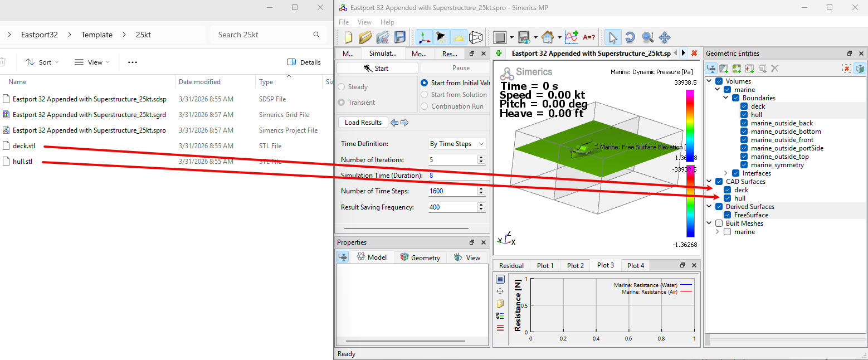Open the Help menu
The width and height of the screenshot is (868, 360).
point(387,22)
